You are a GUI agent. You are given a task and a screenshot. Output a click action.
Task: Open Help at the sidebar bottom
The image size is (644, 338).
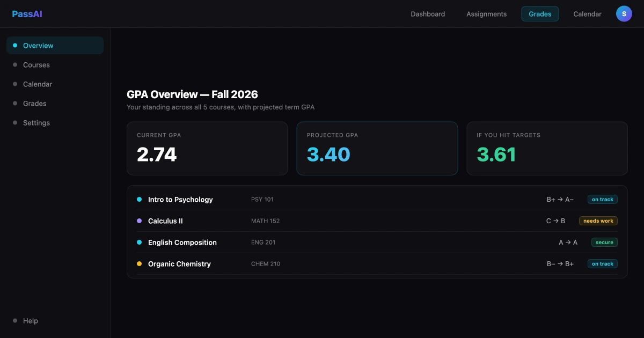coord(55,321)
